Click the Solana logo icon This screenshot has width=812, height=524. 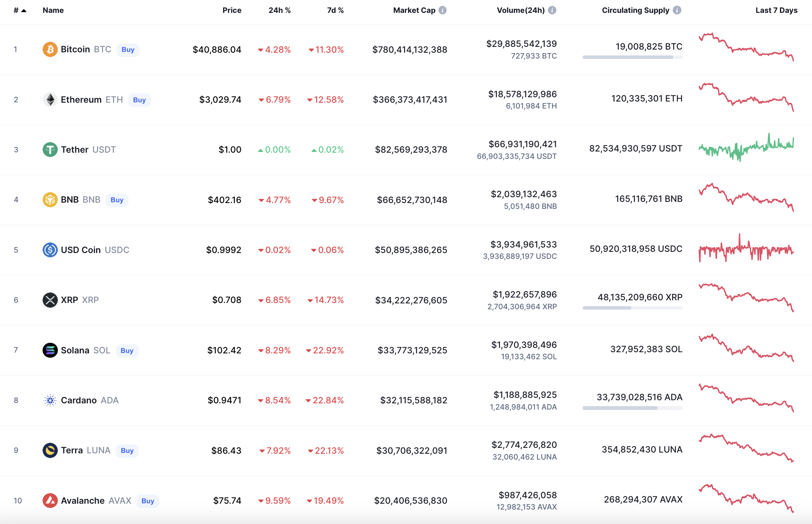tap(50, 350)
